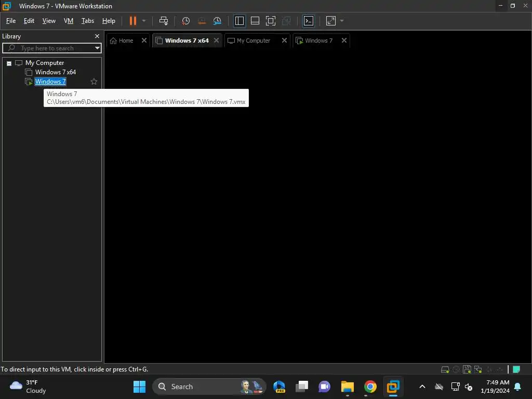Pause the running virtual machine
This screenshot has height=399, width=532.
132,21
